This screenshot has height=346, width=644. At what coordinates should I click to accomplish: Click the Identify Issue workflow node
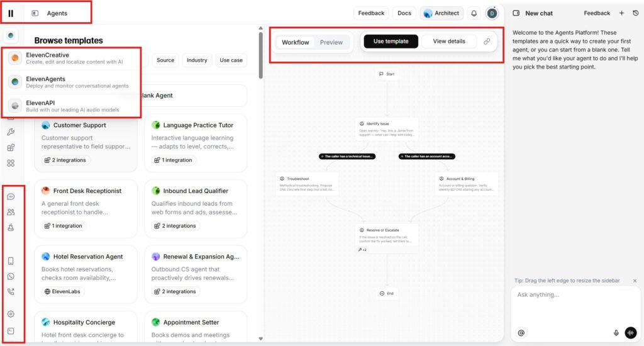pyautogui.click(x=387, y=128)
